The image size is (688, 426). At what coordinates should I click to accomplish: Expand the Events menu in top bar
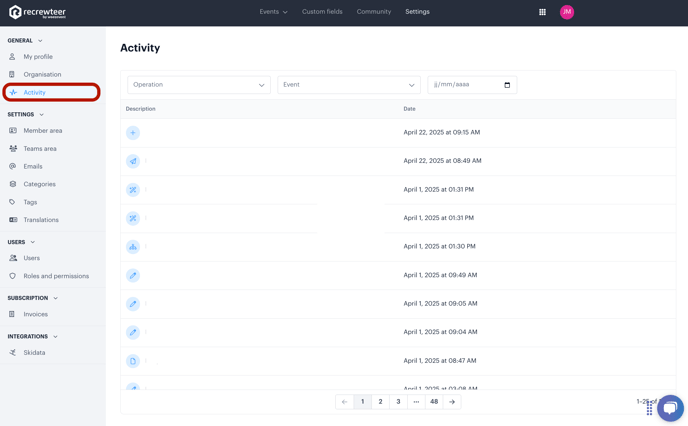pos(273,12)
